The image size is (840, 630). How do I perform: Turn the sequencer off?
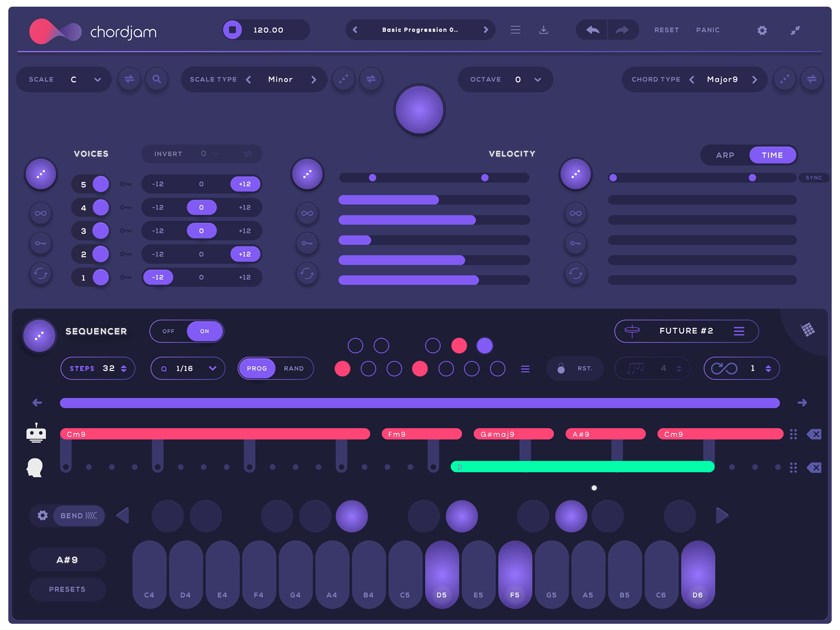pyautogui.click(x=168, y=331)
